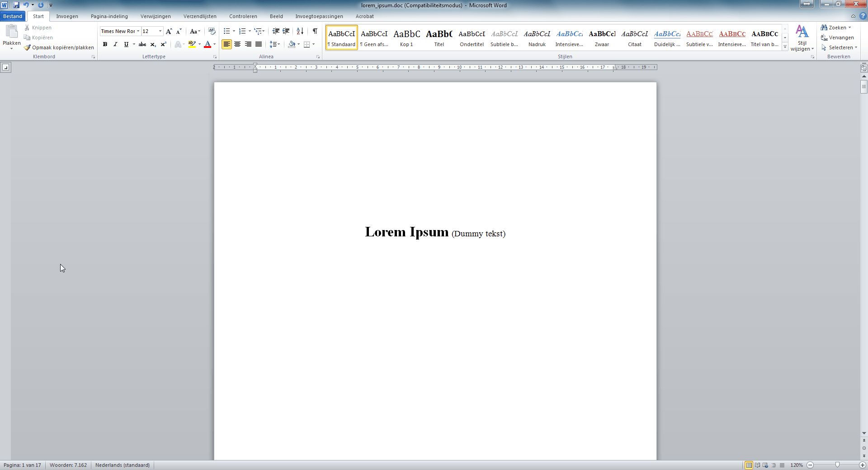Open borders dropdown arrow

point(313,44)
